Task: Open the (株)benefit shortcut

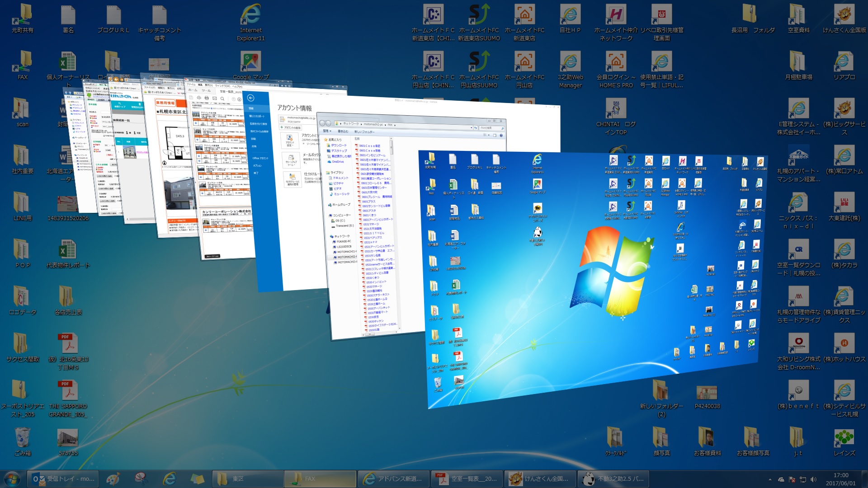Action: pyautogui.click(x=798, y=395)
